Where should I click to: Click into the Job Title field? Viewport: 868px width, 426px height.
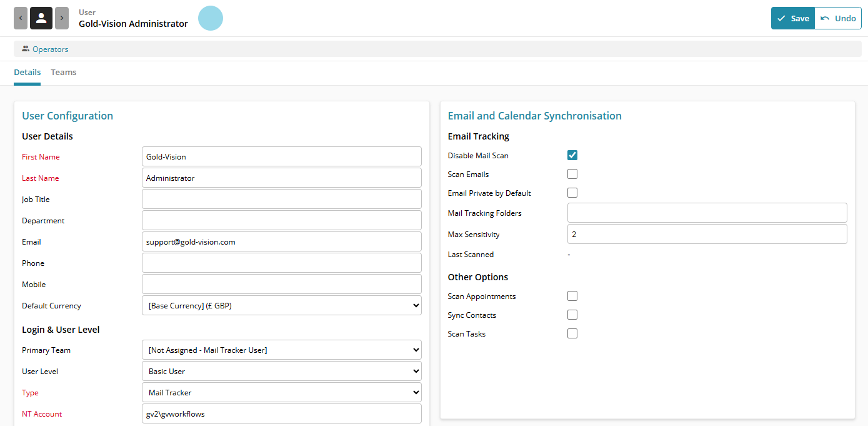pos(282,199)
